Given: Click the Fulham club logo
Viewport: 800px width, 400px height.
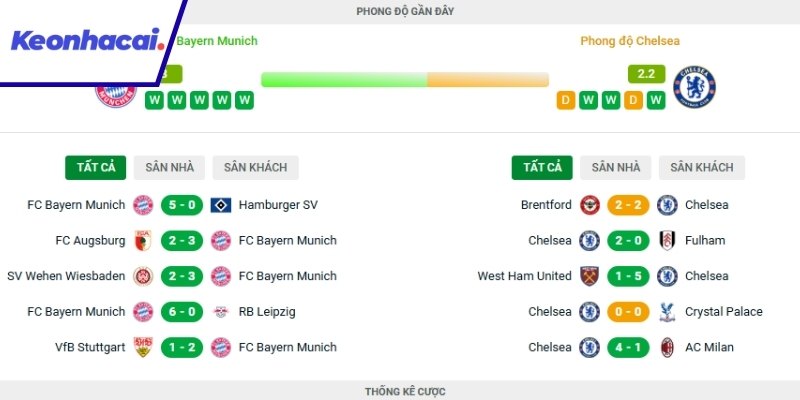Looking at the screenshot, I should pyautogui.click(x=667, y=240).
